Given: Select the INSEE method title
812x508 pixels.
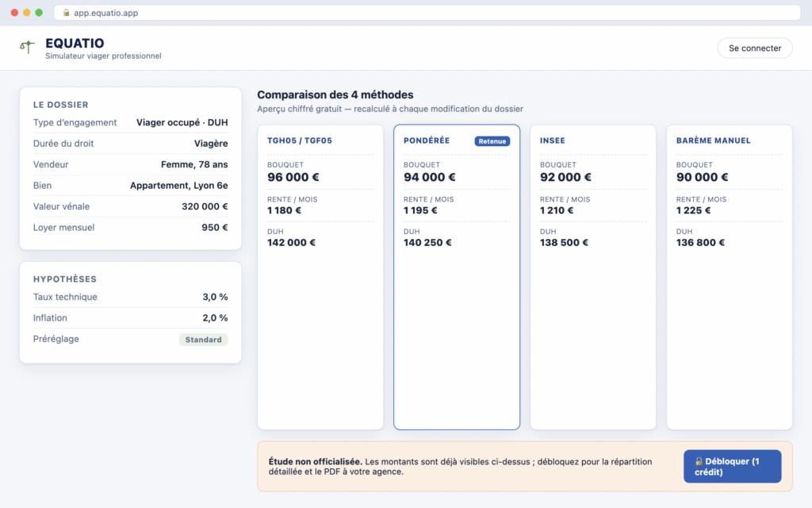Looking at the screenshot, I should pos(553,140).
